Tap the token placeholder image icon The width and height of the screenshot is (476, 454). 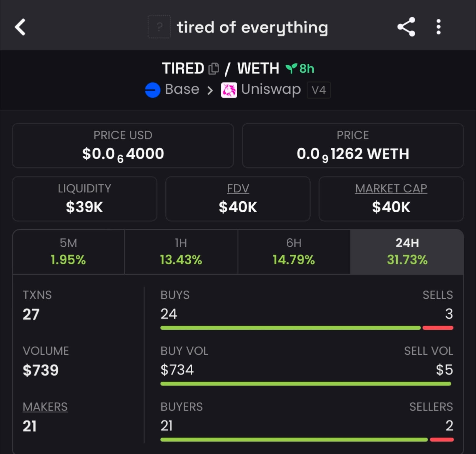[159, 27]
